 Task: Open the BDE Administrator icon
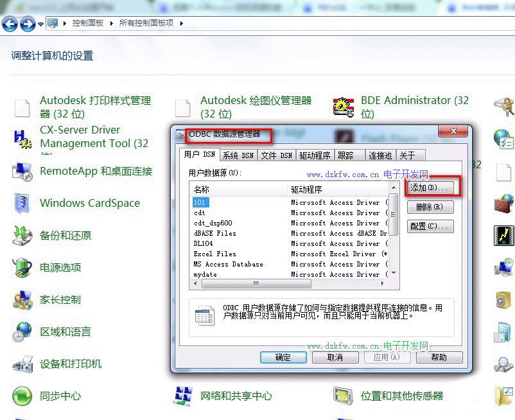point(344,107)
